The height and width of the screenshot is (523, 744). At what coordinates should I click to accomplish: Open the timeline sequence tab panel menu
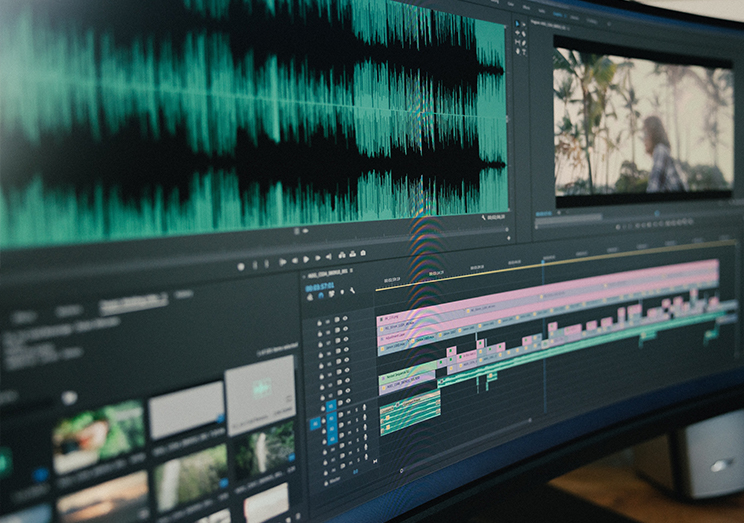click(x=353, y=271)
